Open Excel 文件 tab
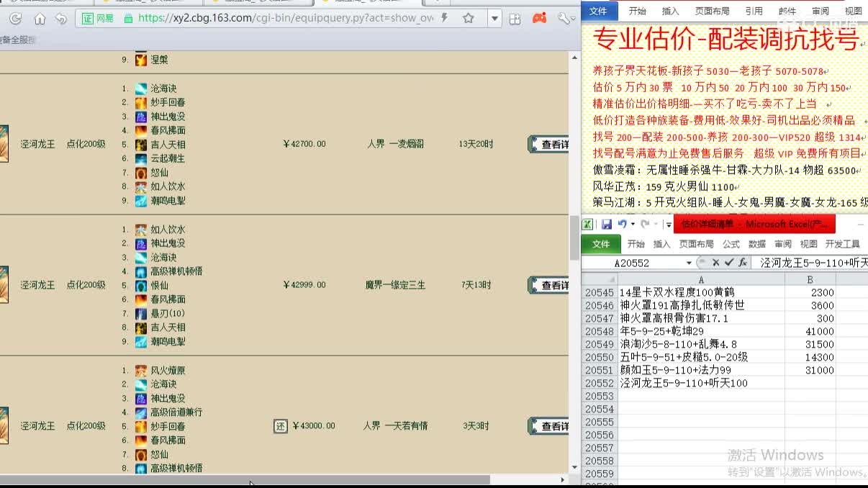 click(600, 244)
